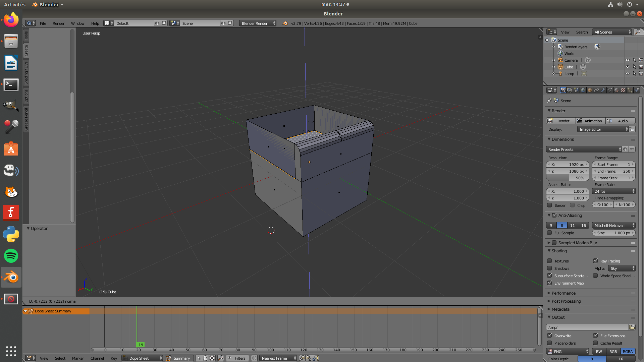
Task: Expand the Post Processing panel
Action: [x=566, y=301]
